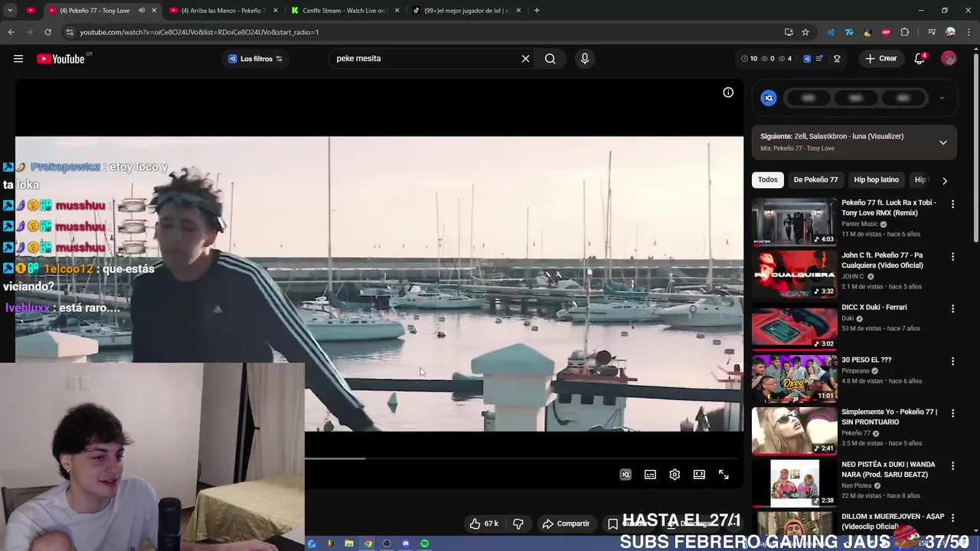Seek using the video progress bar
The width and height of the screenshot is (980, 551).
coord(521,458)
